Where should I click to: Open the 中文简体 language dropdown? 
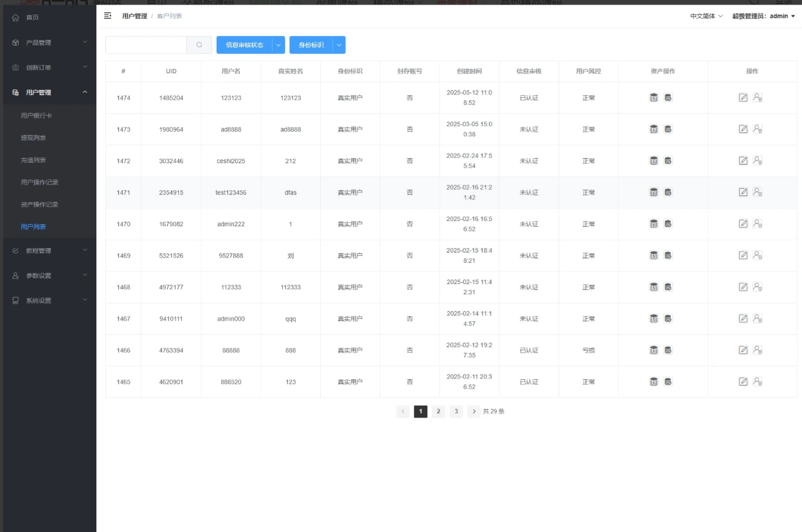[x=706, y=16]
